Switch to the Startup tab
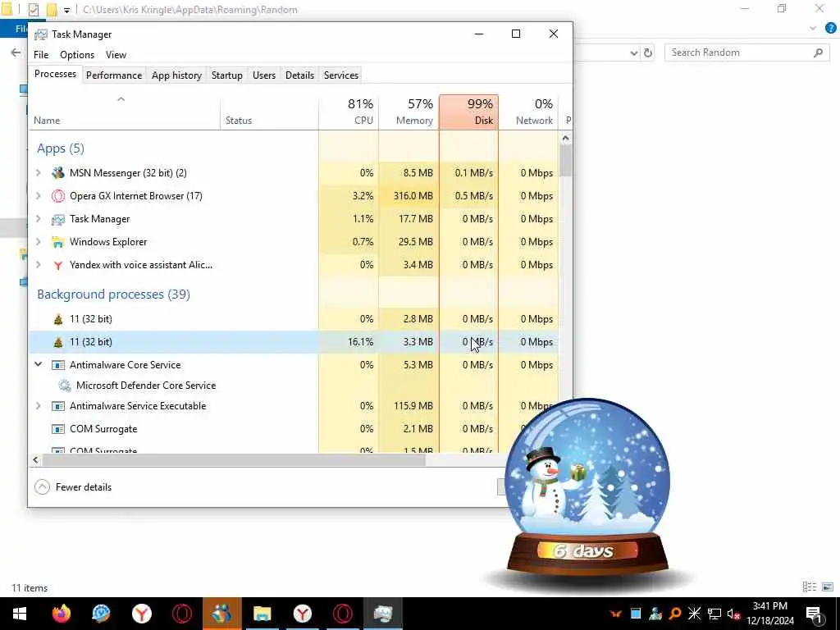This screenshot has height=630, width=840. [x=227, y=75]
